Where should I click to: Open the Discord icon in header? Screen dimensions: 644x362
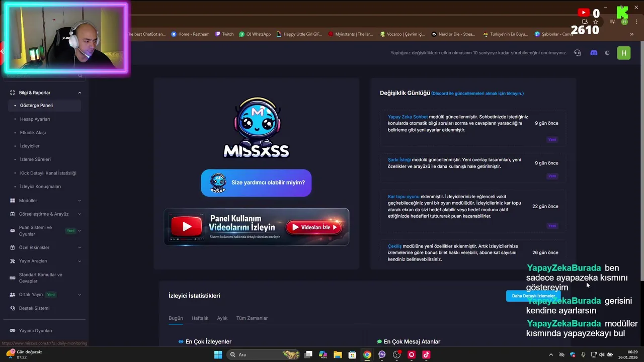click(x=594, y=53)
